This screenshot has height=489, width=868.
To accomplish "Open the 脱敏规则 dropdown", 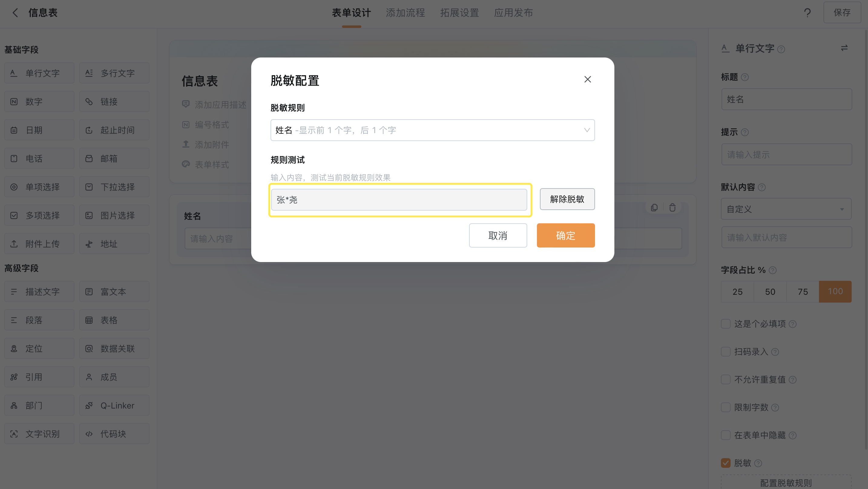I will coord(432,130).
